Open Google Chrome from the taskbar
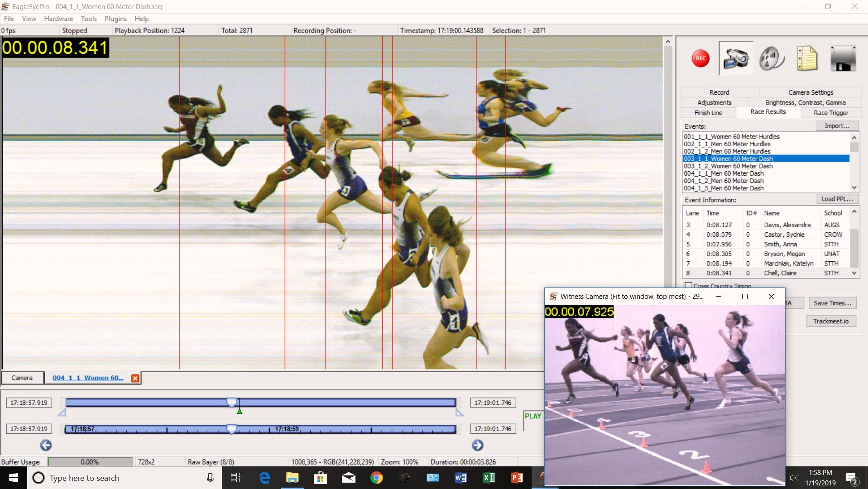The image size is (868, 489). click(377, 478)
